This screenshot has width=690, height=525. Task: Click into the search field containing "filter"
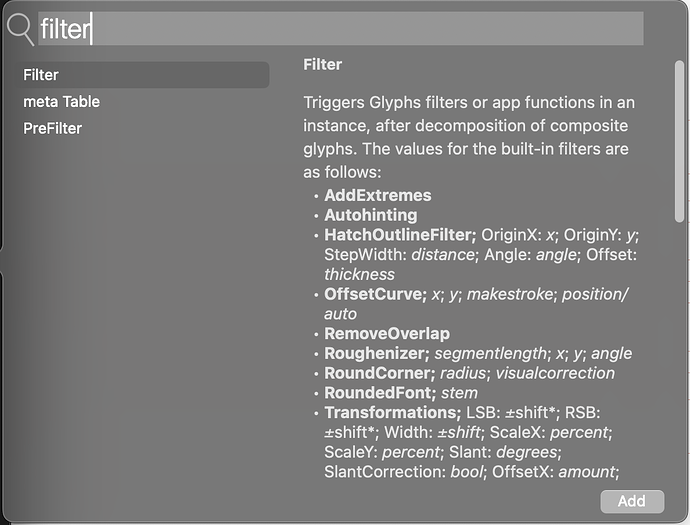[x=340, y=29]
